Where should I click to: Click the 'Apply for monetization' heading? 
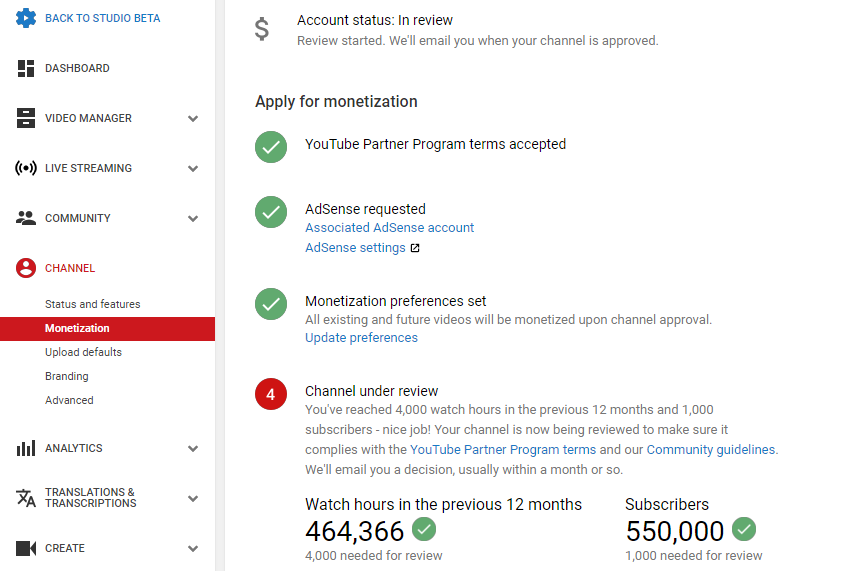(336, 102)
